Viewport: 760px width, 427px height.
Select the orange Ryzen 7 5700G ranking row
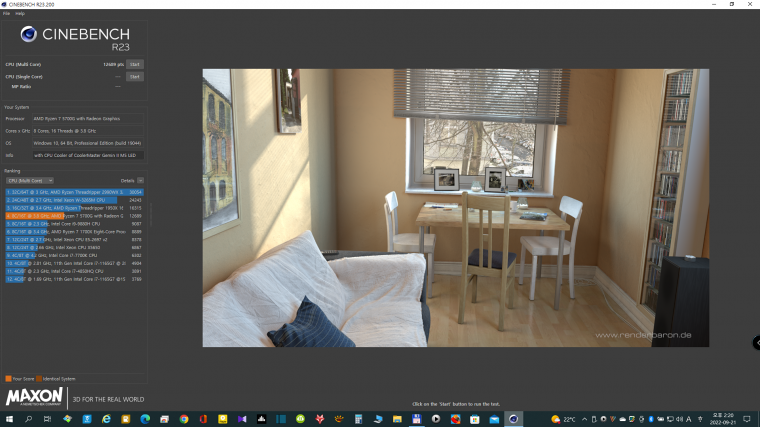[74, 216]
